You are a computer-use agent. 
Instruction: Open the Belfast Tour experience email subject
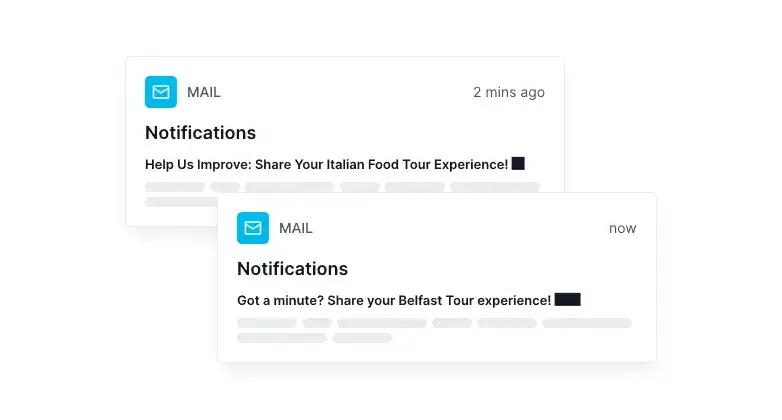(x=394, y=301)
